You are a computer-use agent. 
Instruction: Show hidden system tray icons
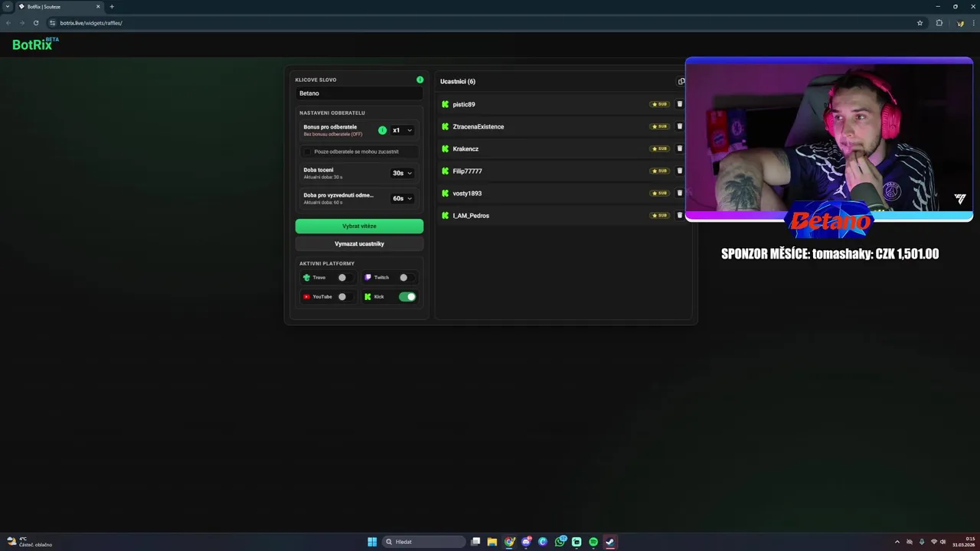coord(897,542)
